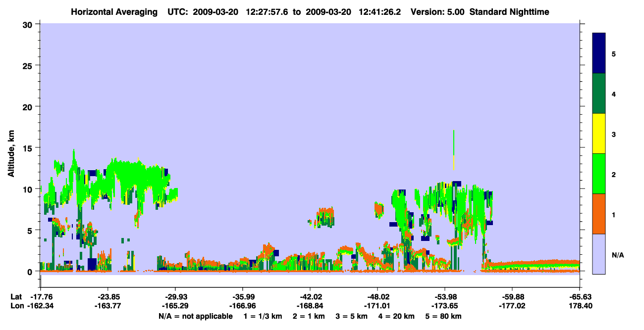Click the altitude tick label '25'
Image resolution: width=644 pixels, height=330 pixels.
click(28, 65)
